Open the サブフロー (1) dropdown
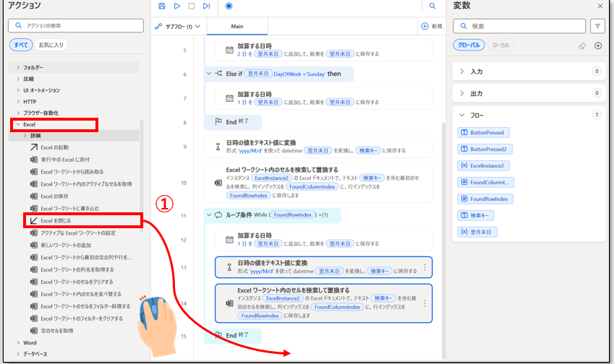The width and height of the screenshot is (614, 364). [178, 27]
